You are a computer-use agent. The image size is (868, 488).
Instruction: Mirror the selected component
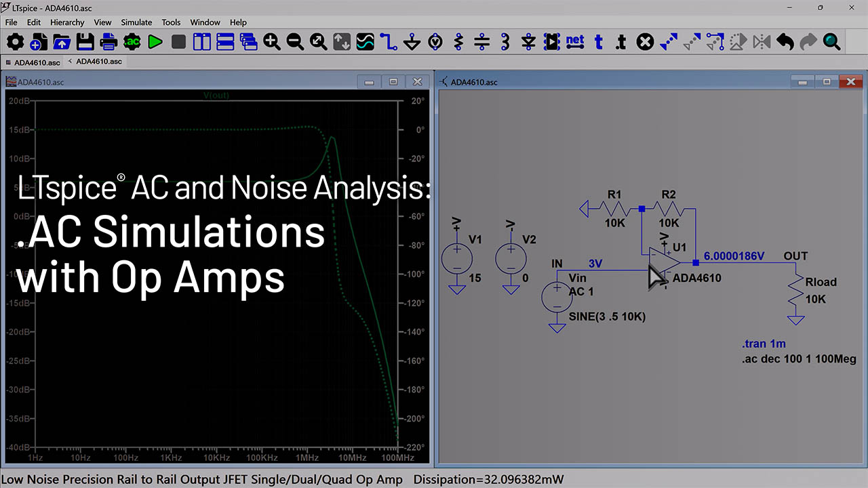click(x=762, y=42)
